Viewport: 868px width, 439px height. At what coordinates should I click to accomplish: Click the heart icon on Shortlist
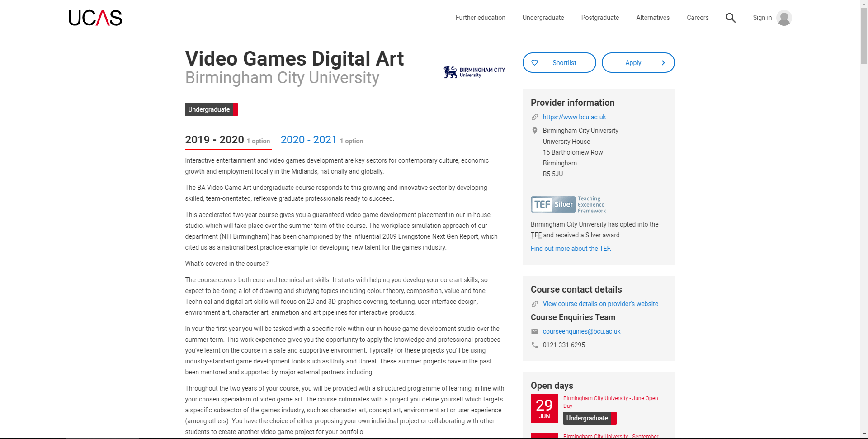535,63
